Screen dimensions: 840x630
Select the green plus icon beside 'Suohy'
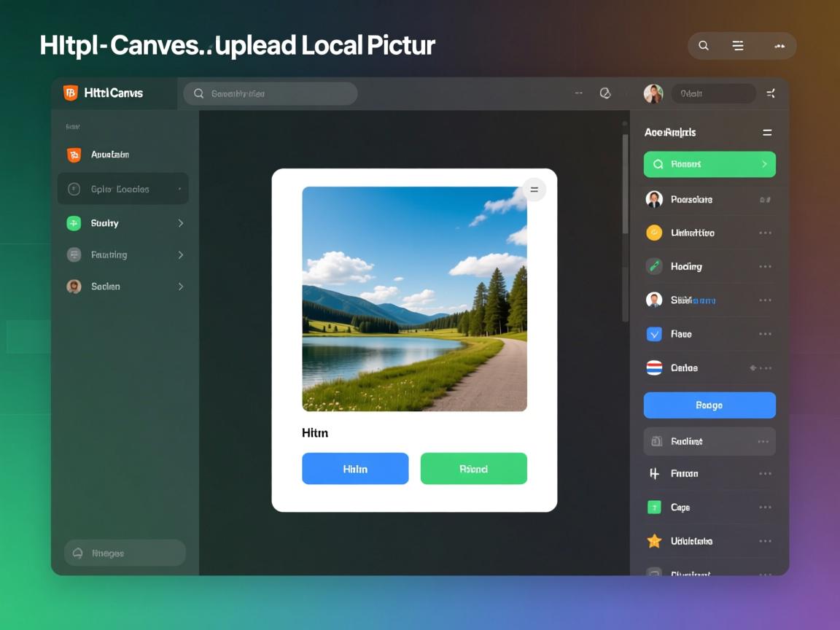pyautogui.click(x=74, y=223)
